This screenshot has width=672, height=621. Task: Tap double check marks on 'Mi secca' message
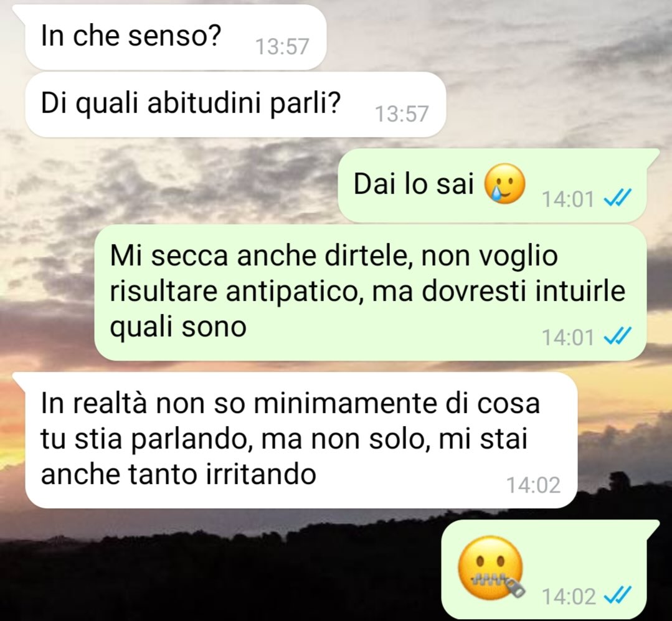617,336
